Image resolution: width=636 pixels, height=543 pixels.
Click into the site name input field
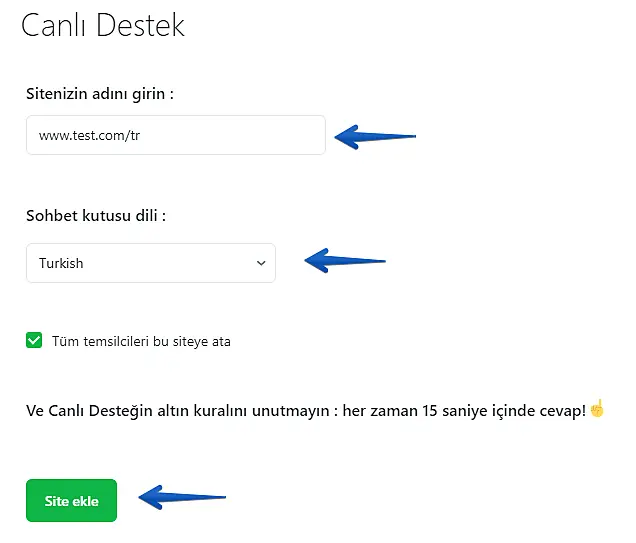175,135
